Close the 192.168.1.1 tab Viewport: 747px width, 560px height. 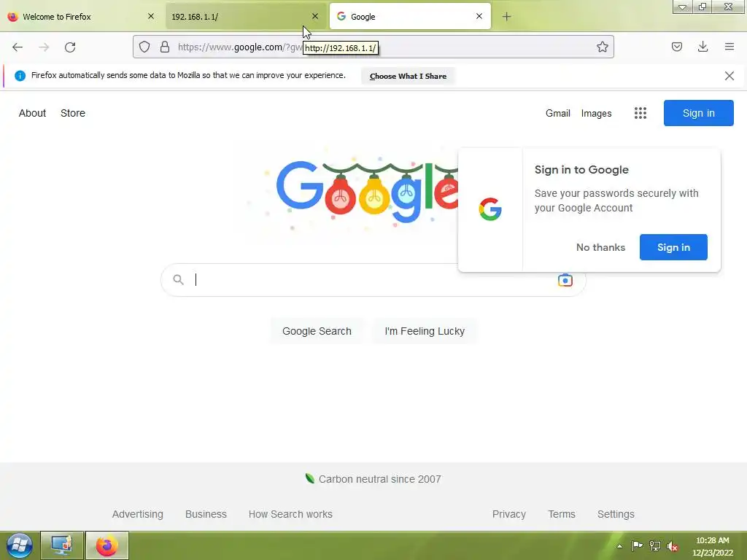(315, 16)
